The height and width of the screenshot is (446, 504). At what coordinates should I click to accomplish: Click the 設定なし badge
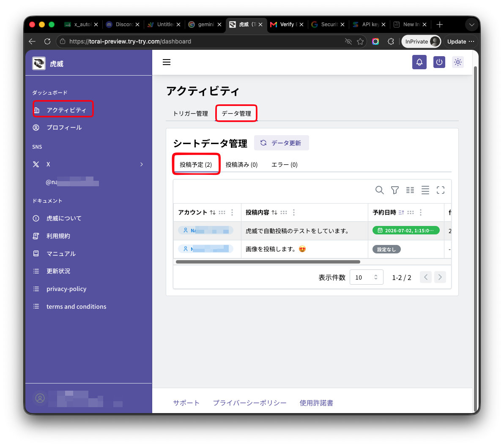[x=386, y=250]
